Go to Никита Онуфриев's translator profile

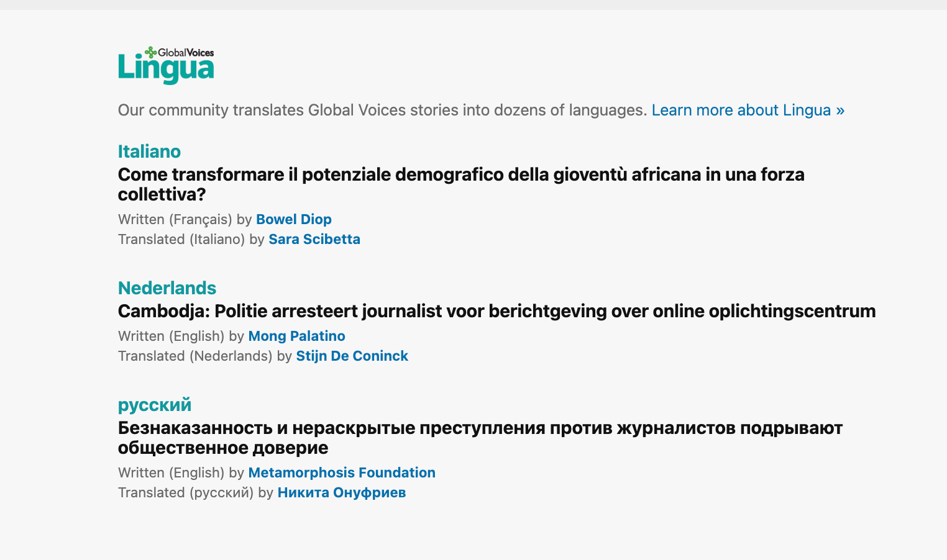tap(341, 492)
